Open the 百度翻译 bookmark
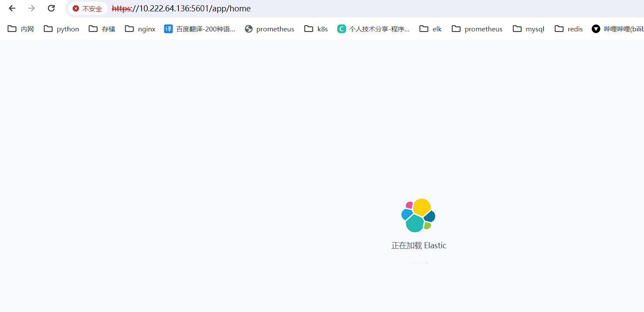The height and width of the screenshot is (312, 644). tap(199, 29)
